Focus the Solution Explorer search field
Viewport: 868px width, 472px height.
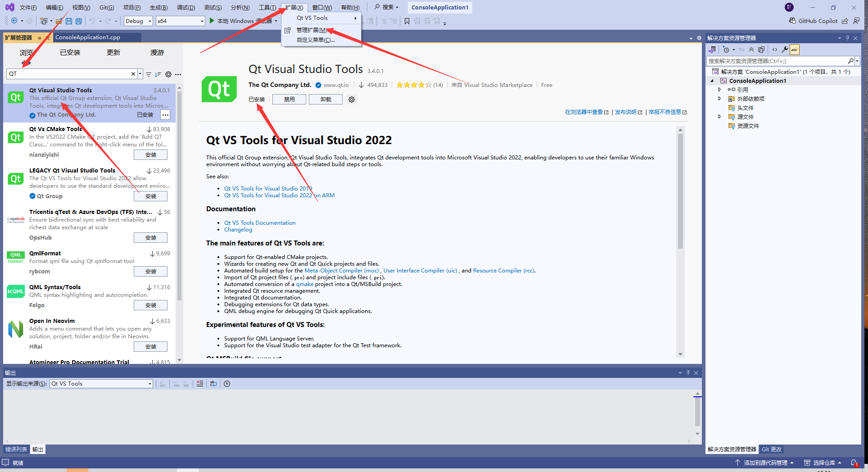[x=777, y=61]
